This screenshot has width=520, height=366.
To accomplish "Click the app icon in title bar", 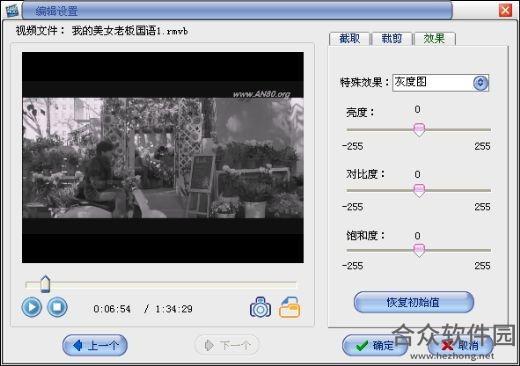I will [x=12, y=10].
